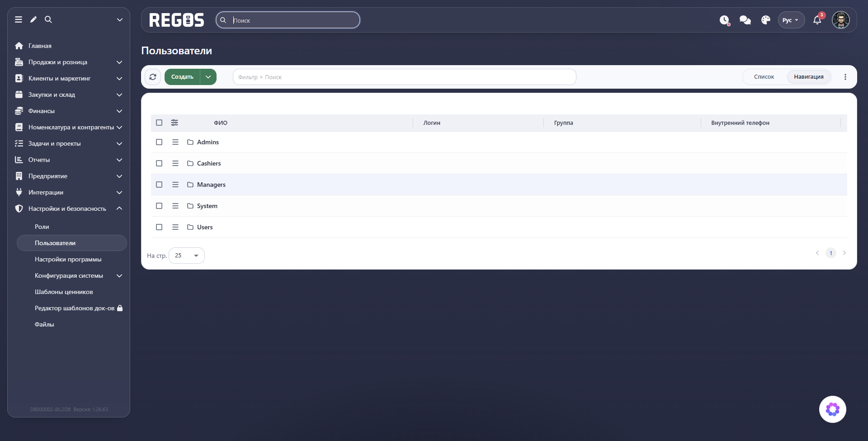
Task: Focus the Фильтр + Поиск field
Action: pyautogui.click(x=405, y=77)
